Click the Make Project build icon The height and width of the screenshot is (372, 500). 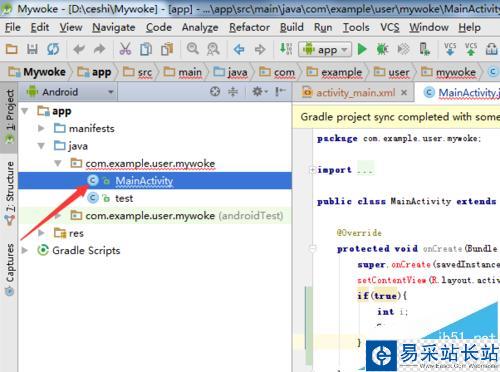click(x=286, y=49)
